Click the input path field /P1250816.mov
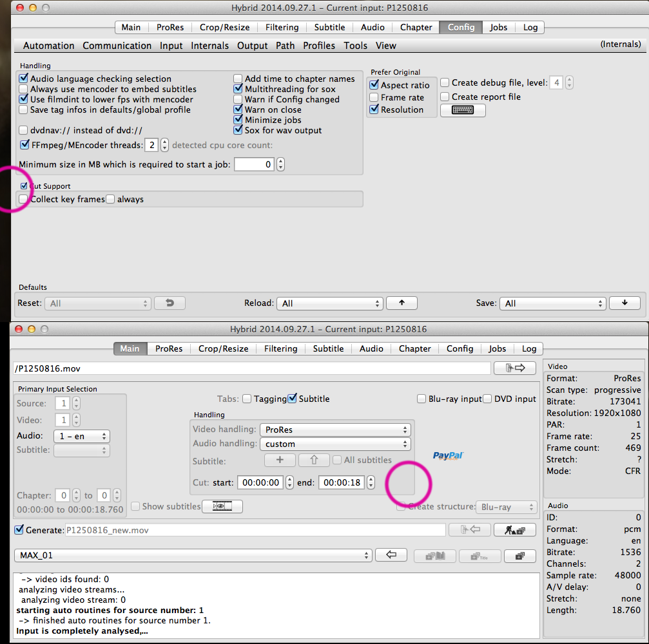This screenshot has width=649, height=644. pos(251,368)
